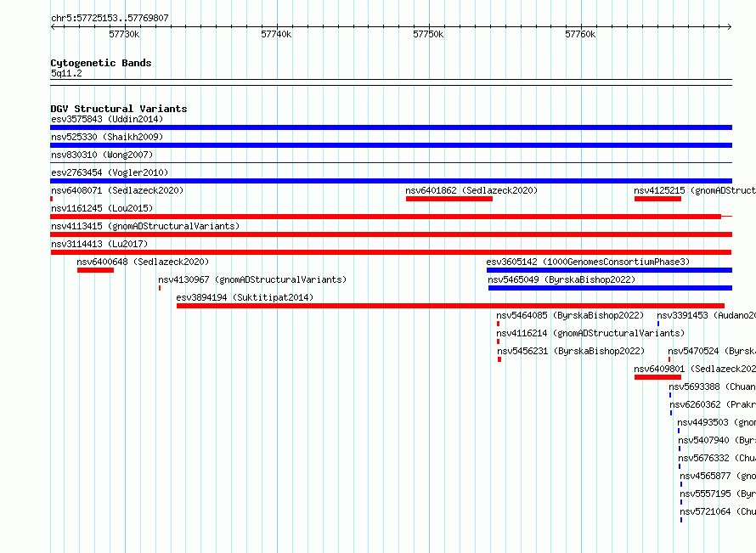Click the red bar for nsv3114413 (Lu2017)
This screenshot has height=553, width=756.
[x=391, y=252]
